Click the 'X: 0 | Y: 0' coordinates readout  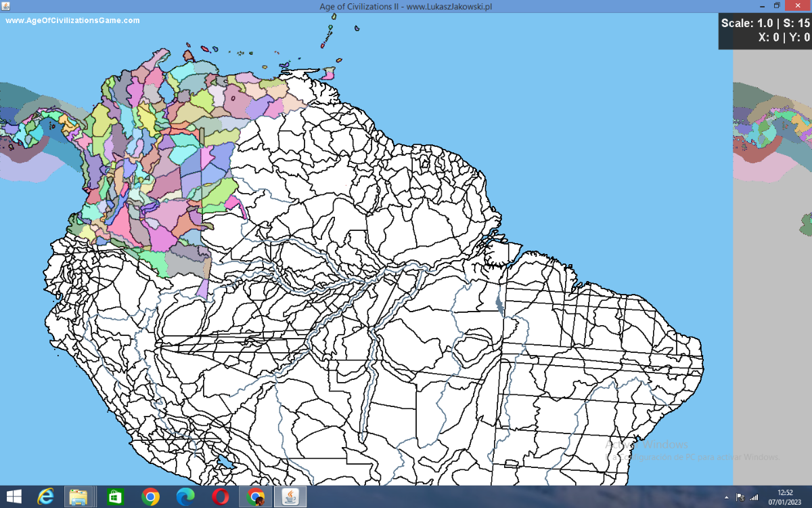(784, 37)
